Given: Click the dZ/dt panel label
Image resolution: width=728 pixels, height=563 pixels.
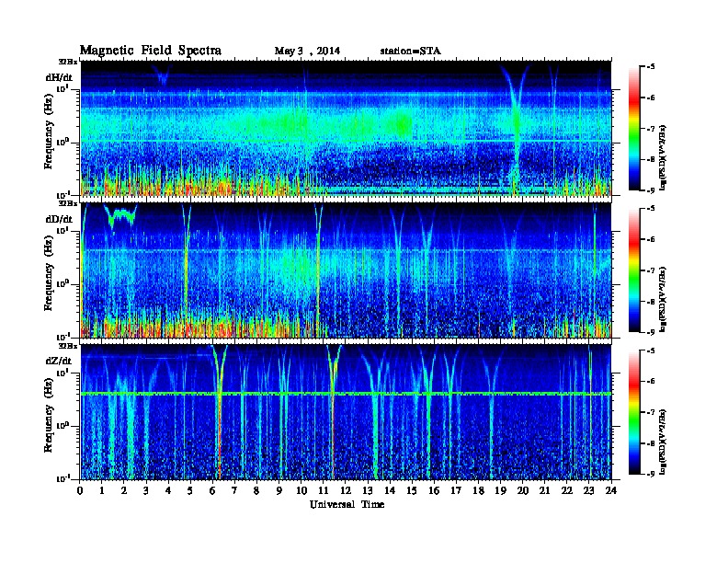Looking at the screenshot, I should 59,361.
